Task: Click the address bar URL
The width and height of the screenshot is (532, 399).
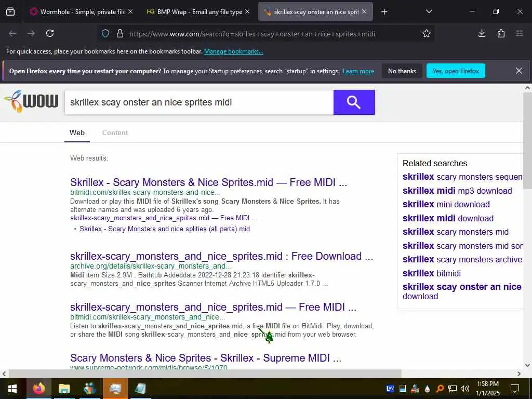Action: [x=252, y=34]
